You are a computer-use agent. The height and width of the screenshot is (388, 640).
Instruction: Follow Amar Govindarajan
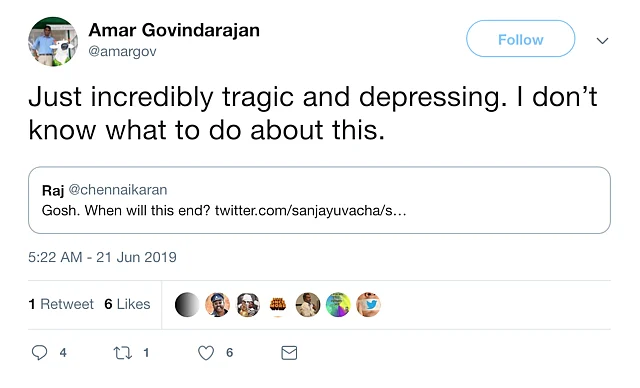[520, 39]
